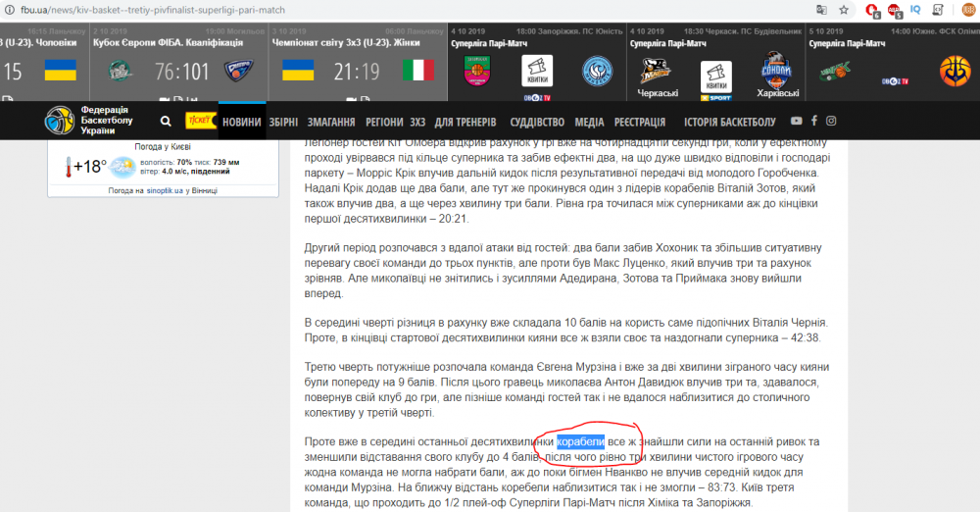Open the site search magnifier icon
Viewport: 980px width, 512px height.
[166, 122]
